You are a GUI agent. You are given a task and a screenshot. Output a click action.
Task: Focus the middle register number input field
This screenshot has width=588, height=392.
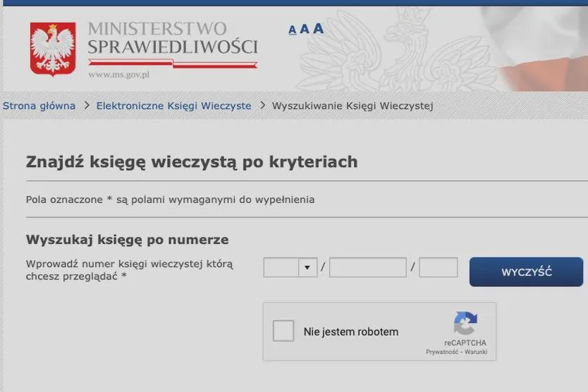368,267
